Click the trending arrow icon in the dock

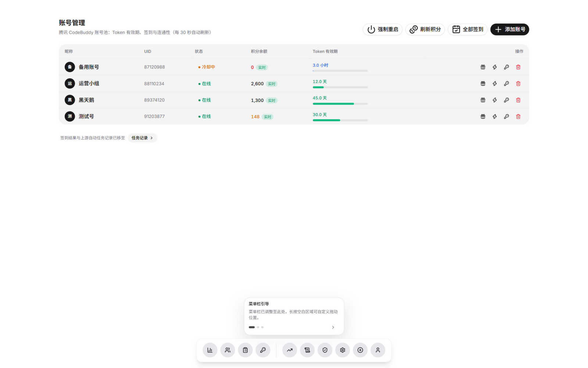pyautogui.click(x=290, y=350)
